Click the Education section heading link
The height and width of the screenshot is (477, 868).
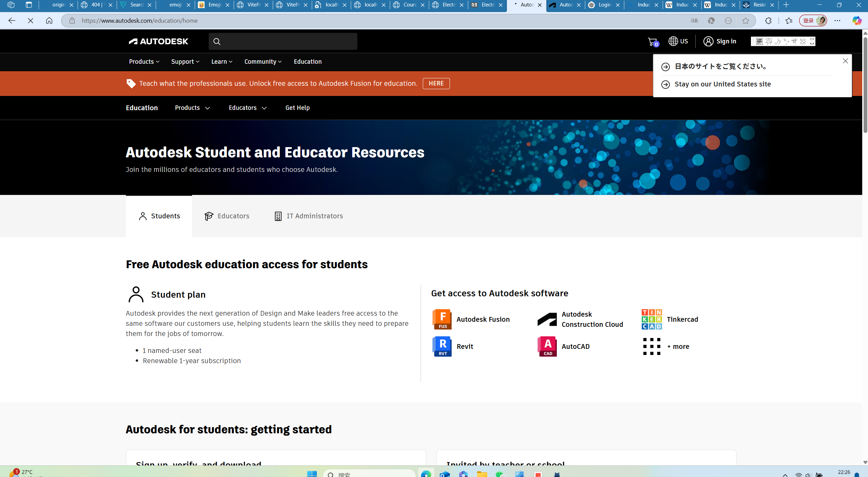coord(141,108)
